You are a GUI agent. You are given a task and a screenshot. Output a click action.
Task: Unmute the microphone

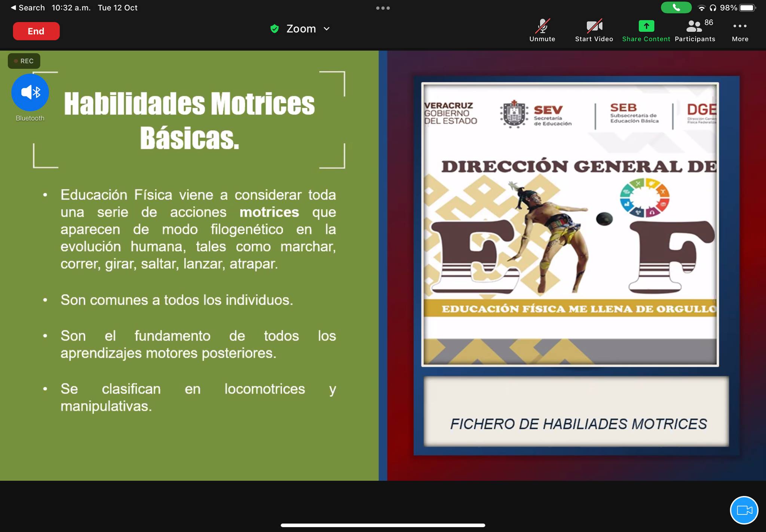click(542, 30)
